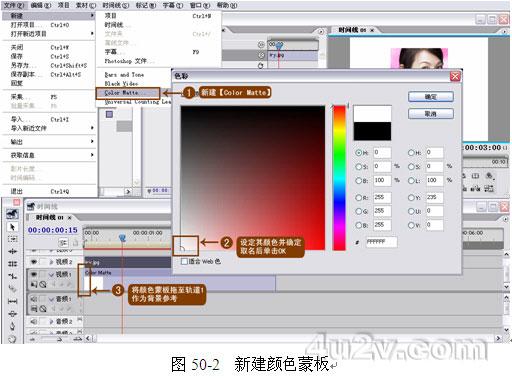Open the 获取信息 submenu
Viewport: 512px width, 378px height.
(49, 155)
